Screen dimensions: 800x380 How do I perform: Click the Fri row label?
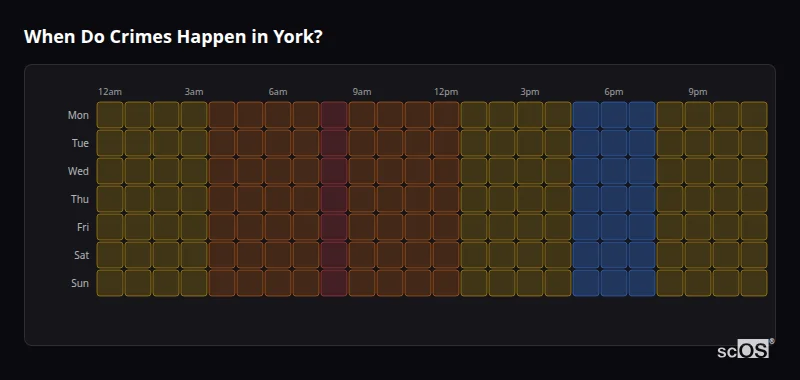pos(83,227)
